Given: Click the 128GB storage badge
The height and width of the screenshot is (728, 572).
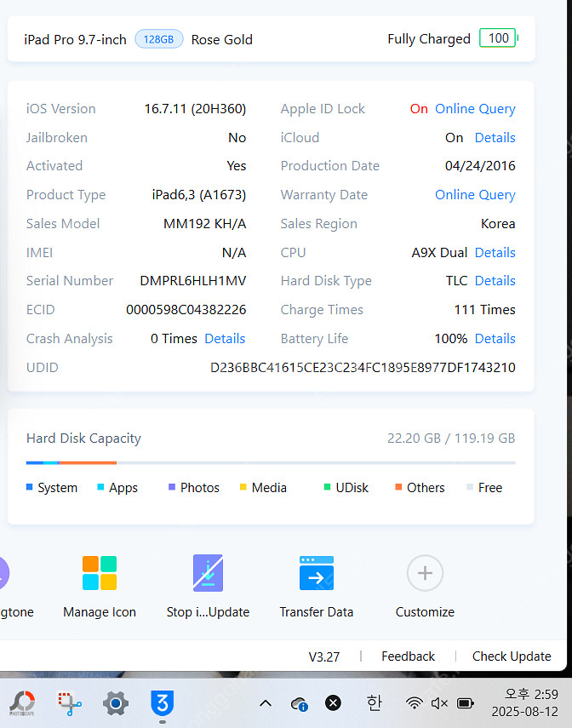Looking at the screenshot, I should [159, 39].
